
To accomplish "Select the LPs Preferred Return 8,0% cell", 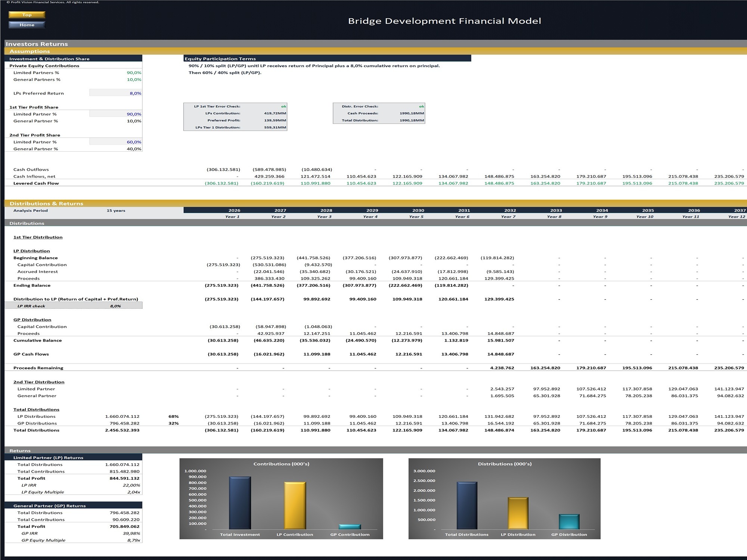I will point(116,93).
